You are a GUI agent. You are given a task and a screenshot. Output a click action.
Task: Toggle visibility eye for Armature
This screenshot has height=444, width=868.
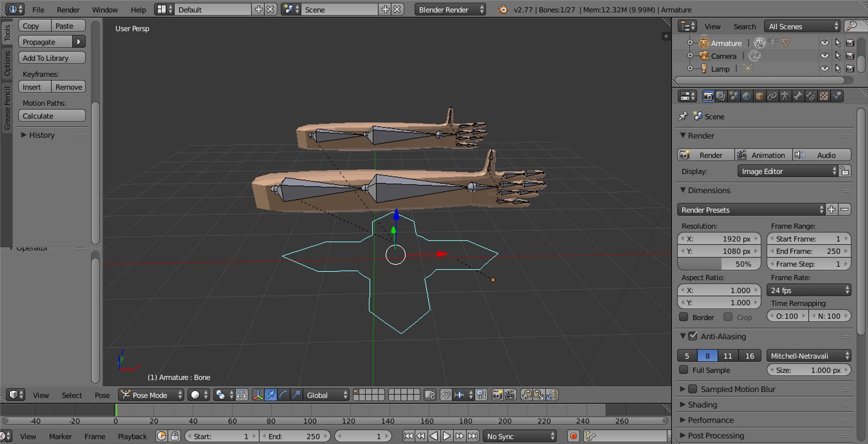click(x=825, y=43)
